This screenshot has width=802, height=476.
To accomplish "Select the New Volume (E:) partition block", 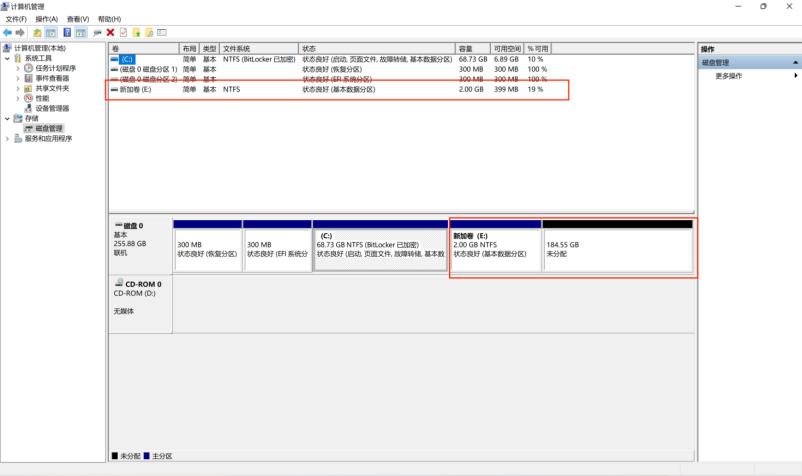I will pyautogui.click(x=495, y=250).
